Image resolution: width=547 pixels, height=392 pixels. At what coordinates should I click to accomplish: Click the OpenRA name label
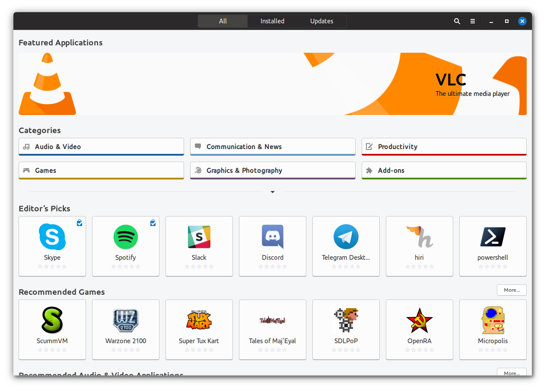[x=420, y=341]
